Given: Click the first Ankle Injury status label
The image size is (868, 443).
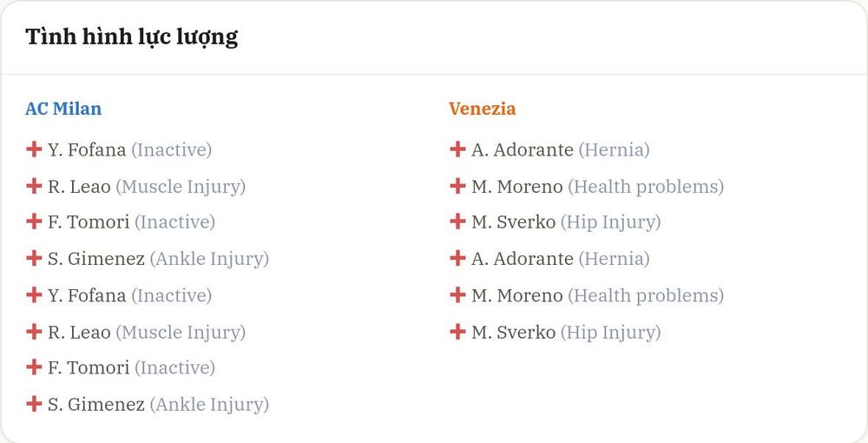Looking at the screenshot, I should coord(209,259).
